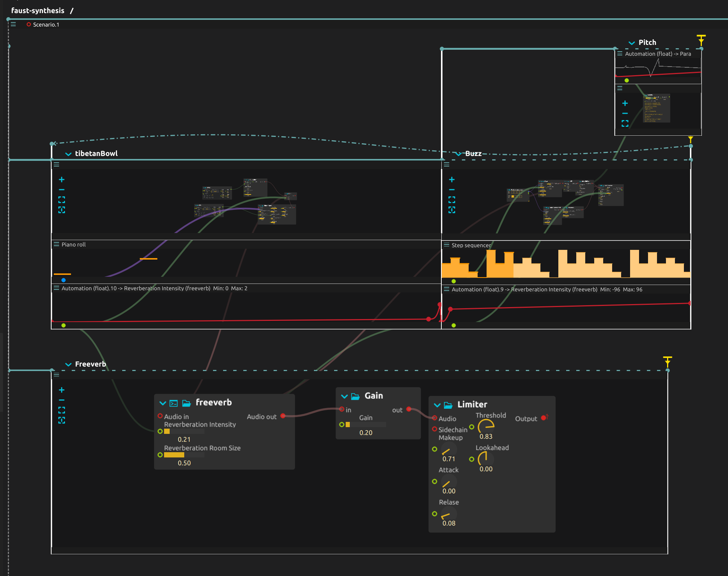The height and width of the screenshot is (576, 728).
Task: Click the zoom in plus icon in Freeverb nodal view
Action: coord(62,390)
